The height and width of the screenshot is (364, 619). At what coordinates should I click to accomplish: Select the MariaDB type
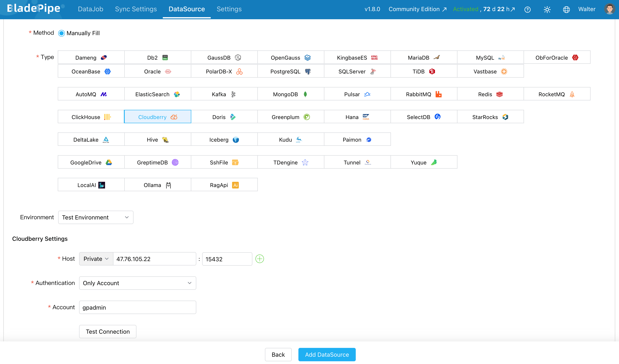424,58
